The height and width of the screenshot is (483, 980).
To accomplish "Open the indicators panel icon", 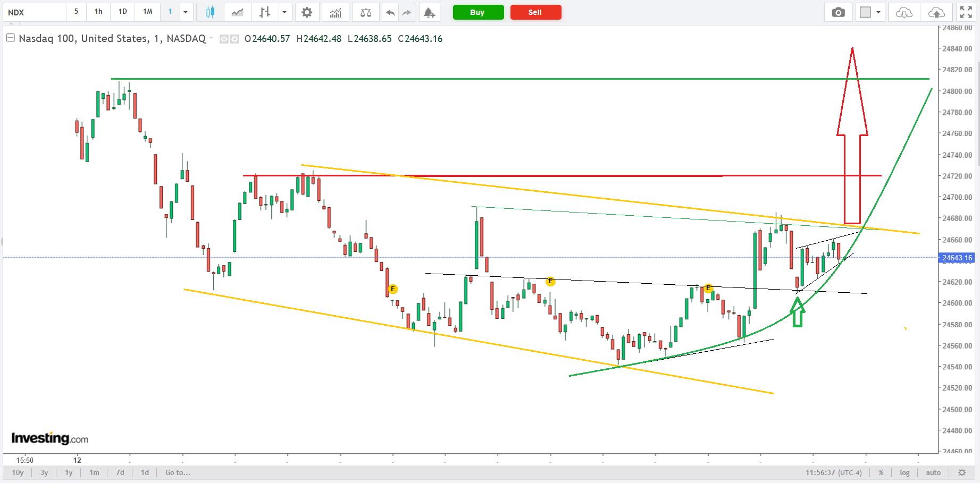I will 336,12.
